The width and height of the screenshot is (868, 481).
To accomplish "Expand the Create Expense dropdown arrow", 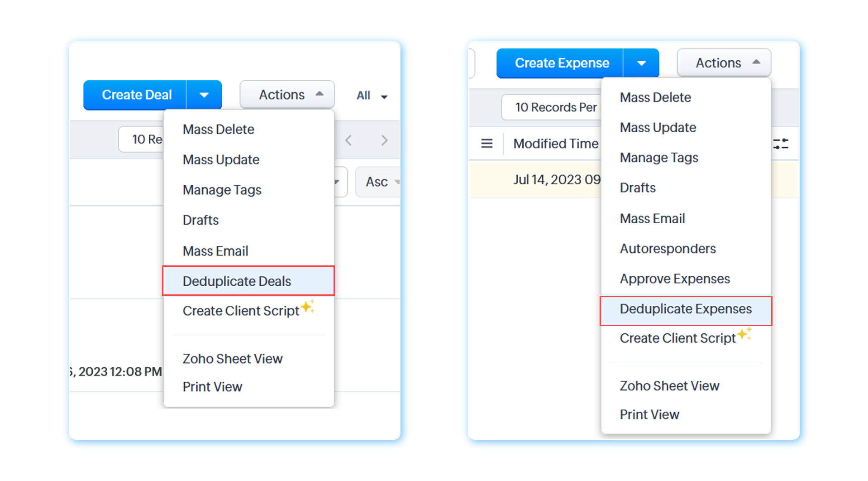I will click(x=641, y=63).
